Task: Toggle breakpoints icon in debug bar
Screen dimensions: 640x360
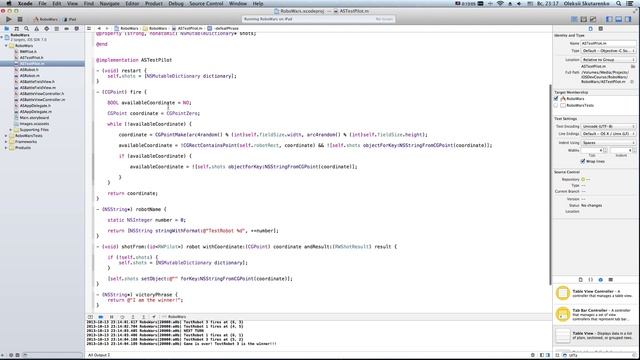Action: [x=100, y=317]
